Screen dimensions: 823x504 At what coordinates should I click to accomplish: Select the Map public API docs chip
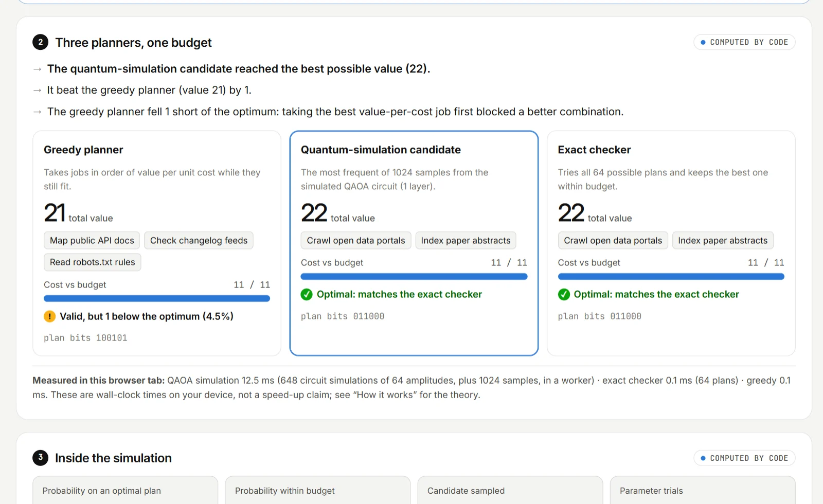click(92, 241)
